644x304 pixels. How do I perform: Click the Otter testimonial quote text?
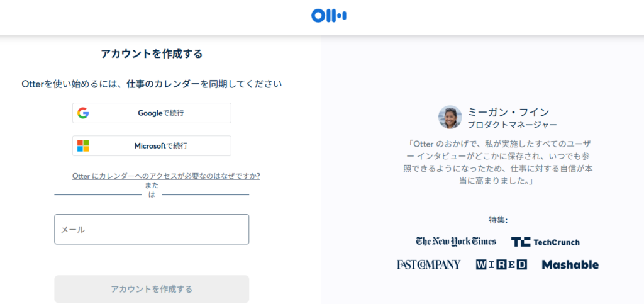(x=497, y=162)
